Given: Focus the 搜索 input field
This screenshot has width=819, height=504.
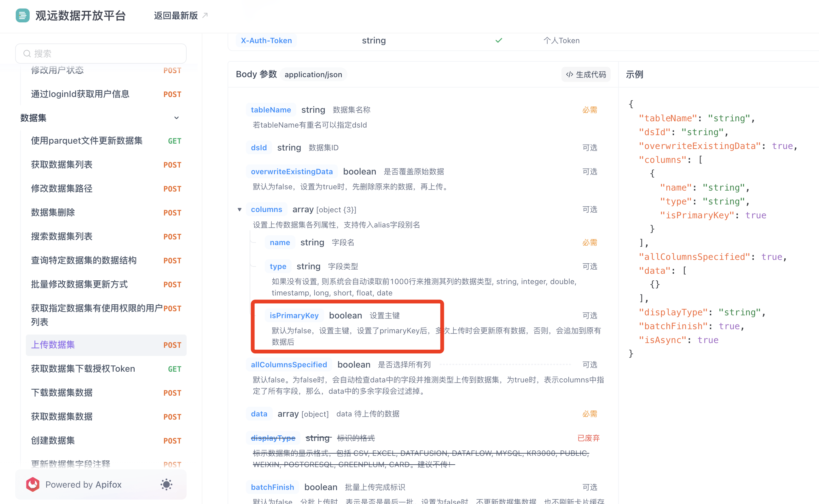Looking at the screenshot, I should click(101, 54).
